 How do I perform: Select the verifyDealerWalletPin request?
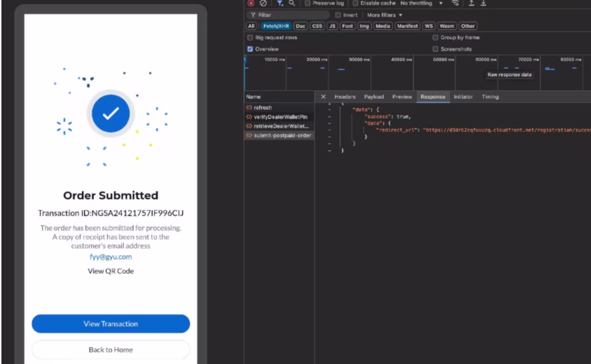(279, 117)
